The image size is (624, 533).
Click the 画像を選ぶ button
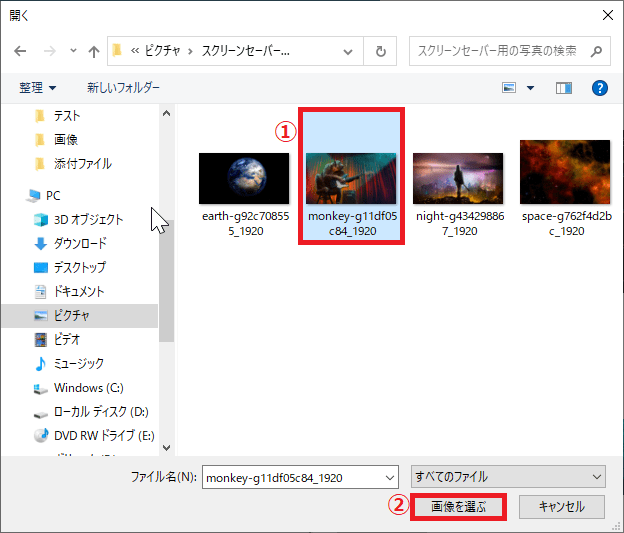[458, 507]
